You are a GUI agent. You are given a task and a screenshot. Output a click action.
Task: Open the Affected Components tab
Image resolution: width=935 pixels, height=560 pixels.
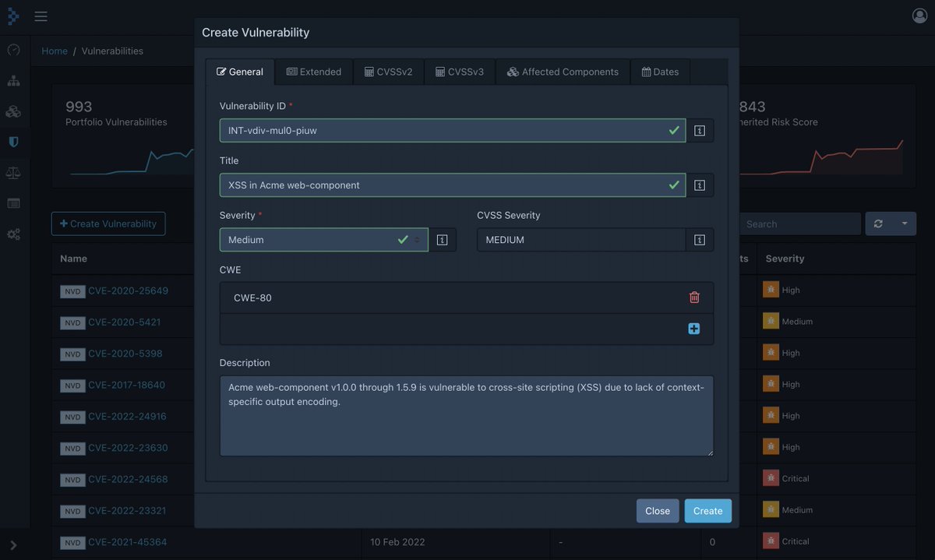562,71
